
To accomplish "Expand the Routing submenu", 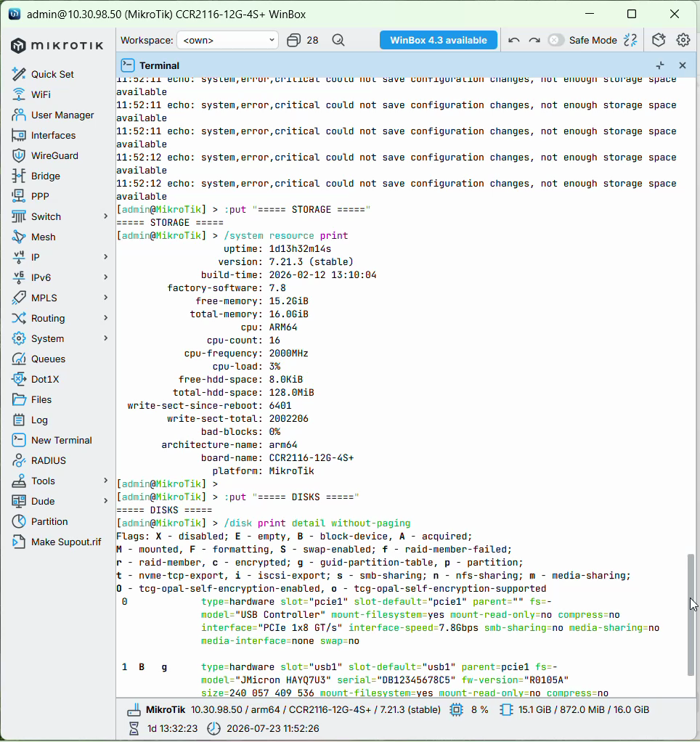I will 105,318.
